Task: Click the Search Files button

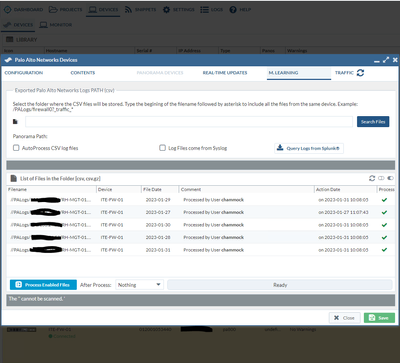Action: (x=373, y=122)
